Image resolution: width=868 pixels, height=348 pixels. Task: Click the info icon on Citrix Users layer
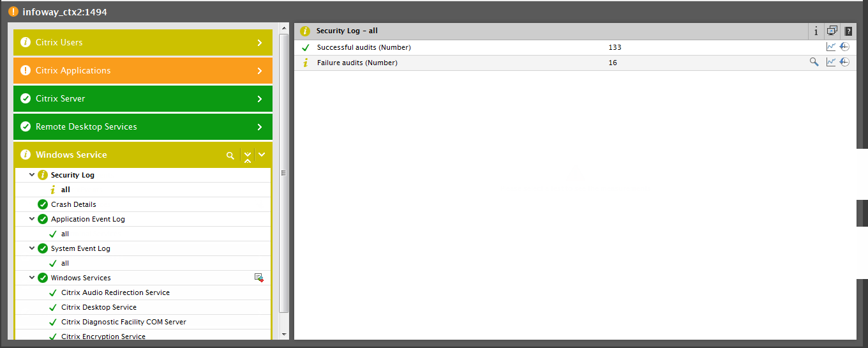coord(26,43)
